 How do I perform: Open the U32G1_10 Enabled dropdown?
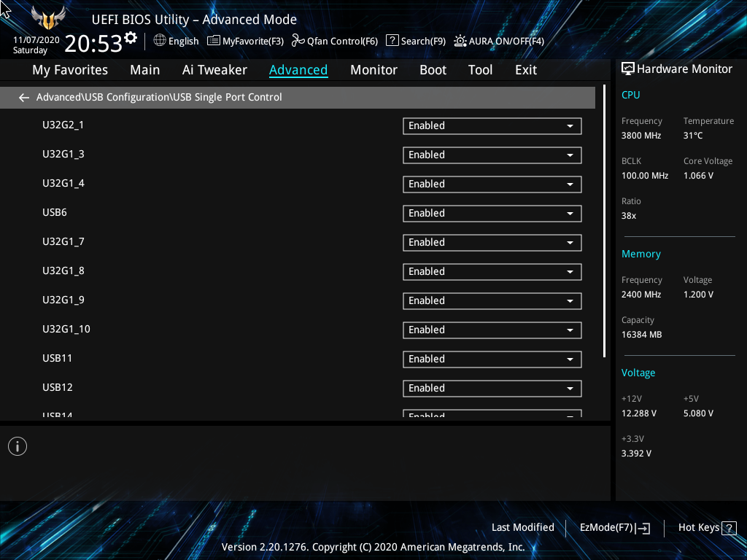[492, 330]
